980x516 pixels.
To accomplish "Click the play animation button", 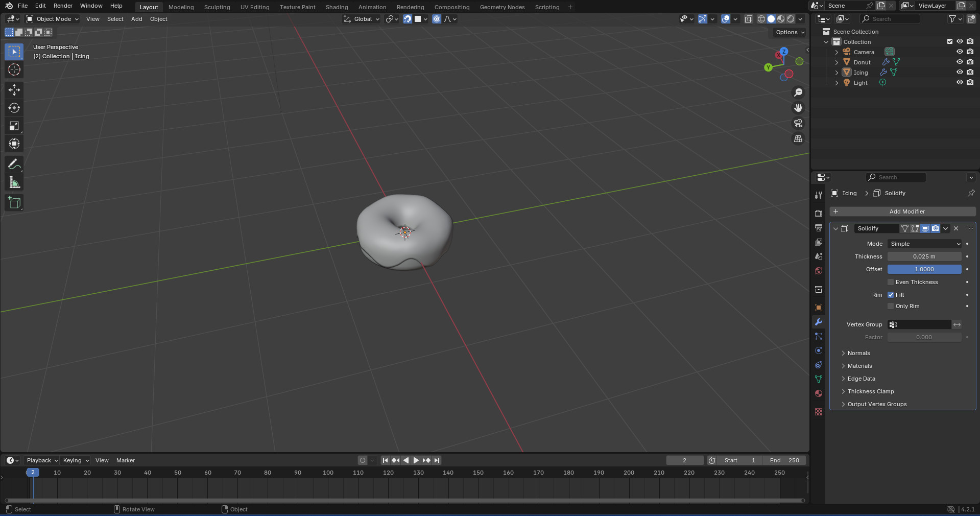I will pos(416,460).
